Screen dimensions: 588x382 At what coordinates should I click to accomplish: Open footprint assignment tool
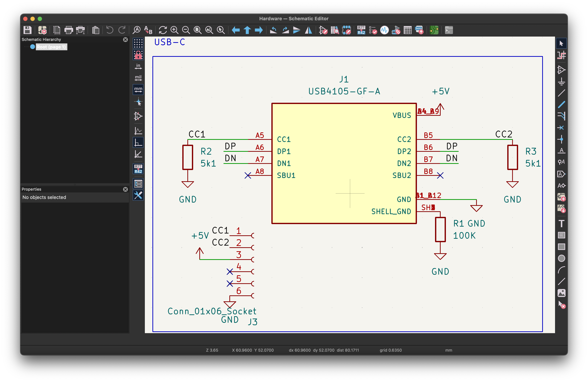point(396,30)
